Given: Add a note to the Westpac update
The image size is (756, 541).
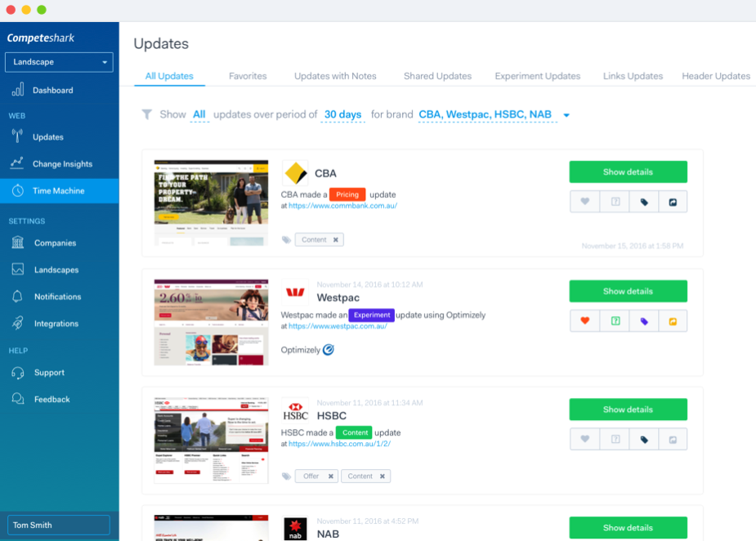Looking at the screenshot, I should pos(615,320).
